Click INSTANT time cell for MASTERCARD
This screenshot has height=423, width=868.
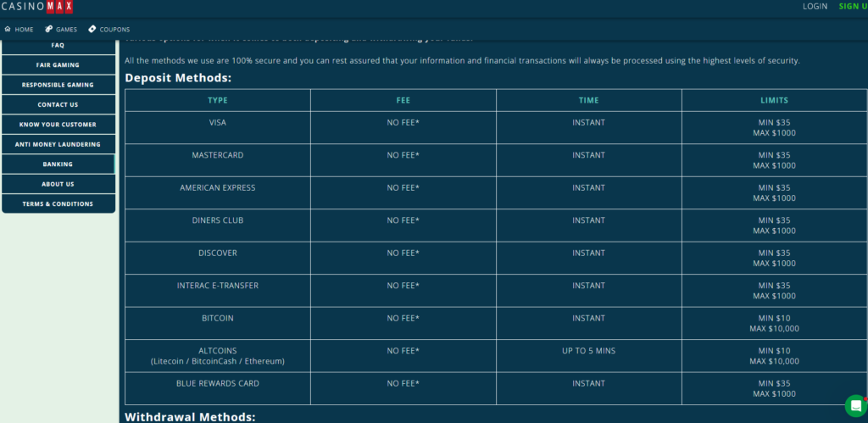(x=589, y=160)
